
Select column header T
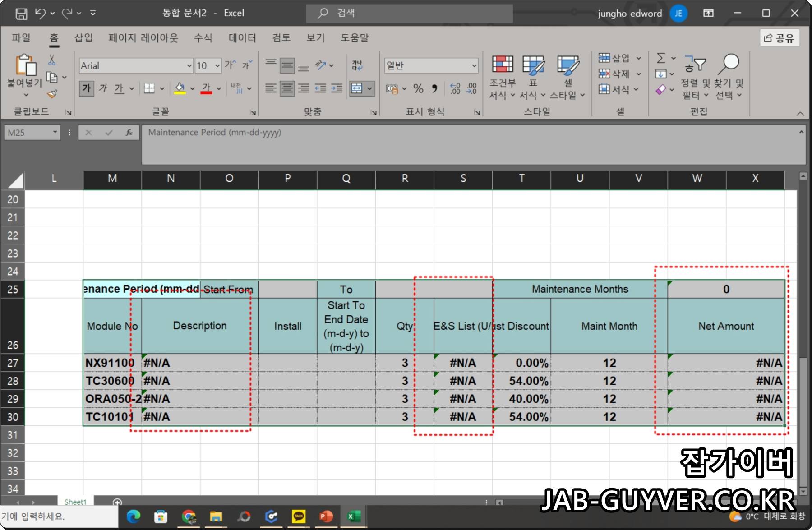pyautogui.click(x=521, y=179)
